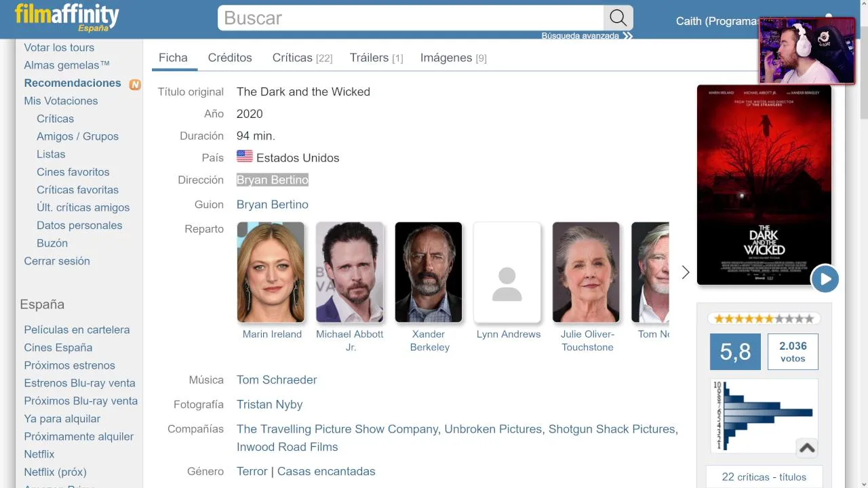The height and width of the screenshot is (488, 868).
Task: Open Próximamente alquiler
Action: pos(79,436)
